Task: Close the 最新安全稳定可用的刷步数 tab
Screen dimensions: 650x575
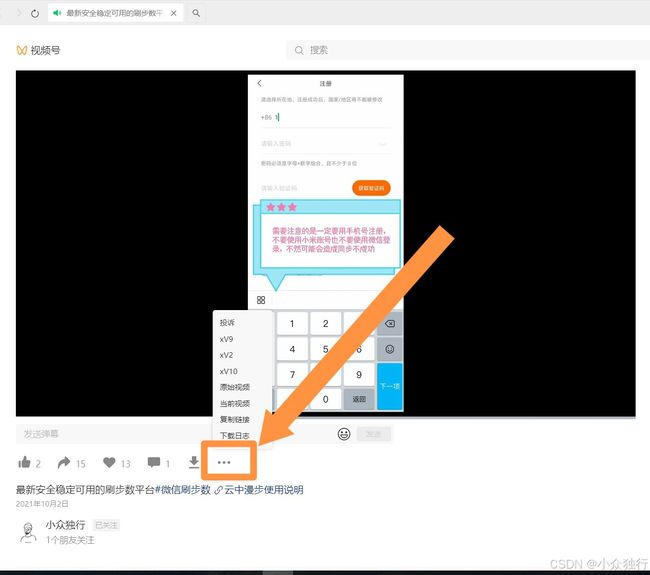Action: [x=174, y=13]
